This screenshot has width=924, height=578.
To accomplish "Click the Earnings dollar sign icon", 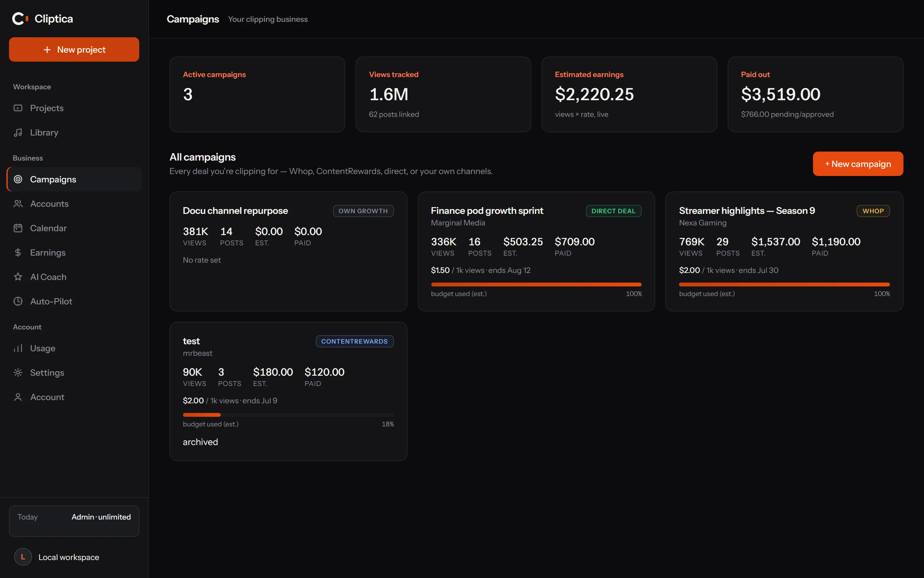I will tap(18, 253).
